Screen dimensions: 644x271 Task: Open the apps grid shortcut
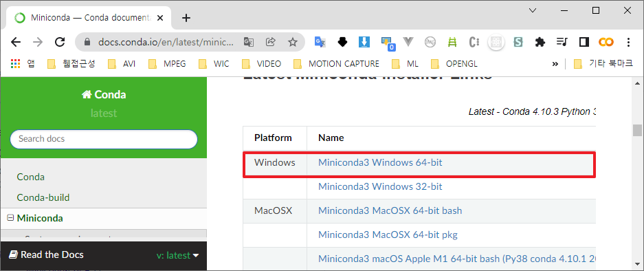16,64
